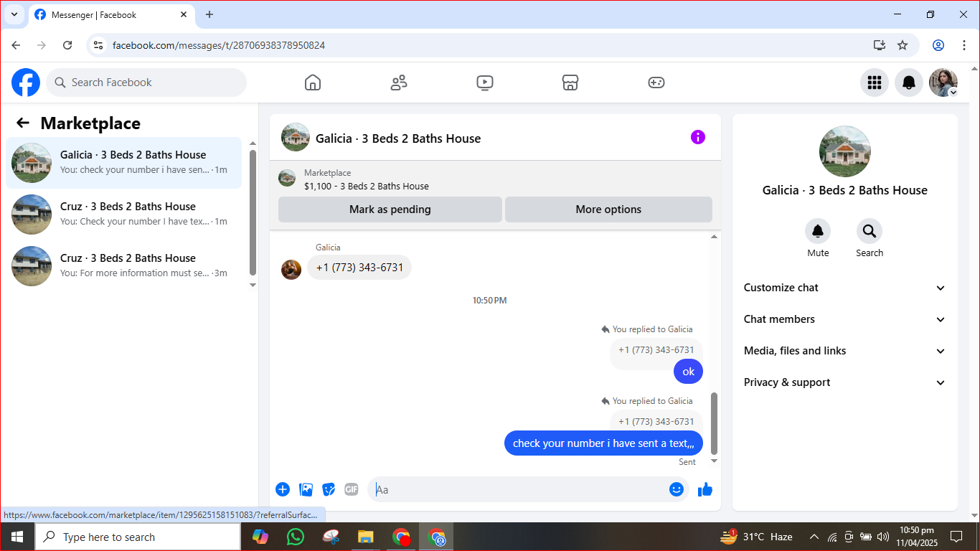This screenshot has height=551, width=980.
Task: Click the house photo in right panel
Action: (845, 151)
